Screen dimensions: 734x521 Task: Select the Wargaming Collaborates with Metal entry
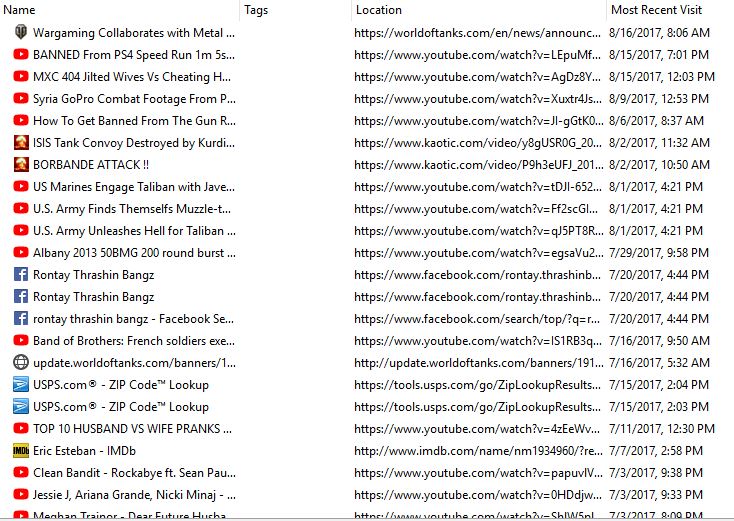(x=134, y=33)
